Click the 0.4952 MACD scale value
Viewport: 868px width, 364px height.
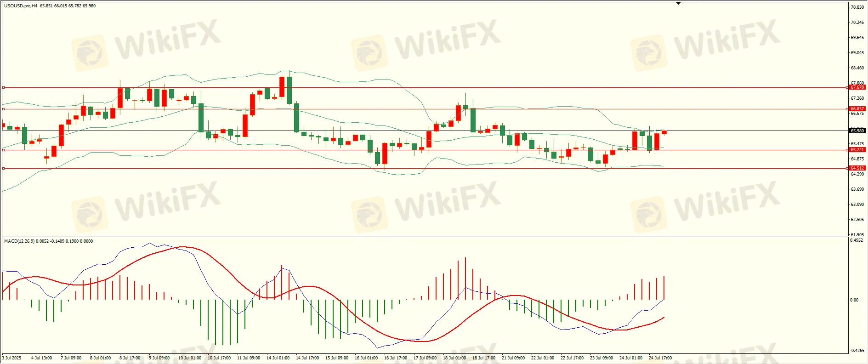857,240
